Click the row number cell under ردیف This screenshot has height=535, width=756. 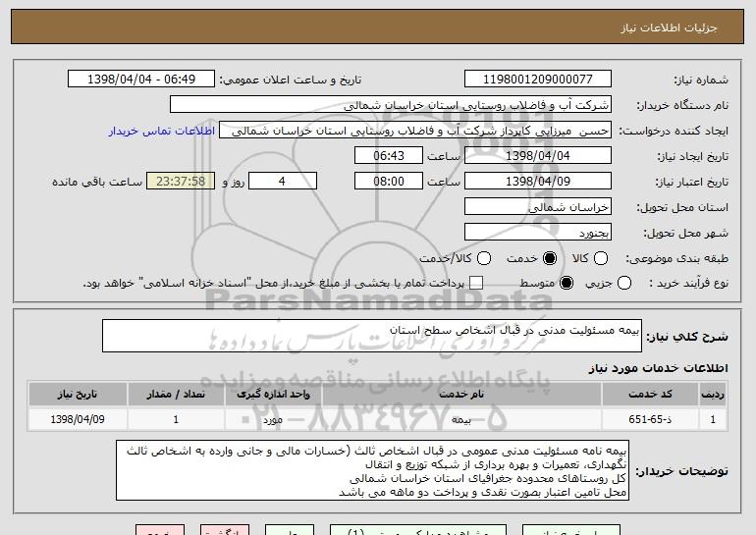(713, 419)
